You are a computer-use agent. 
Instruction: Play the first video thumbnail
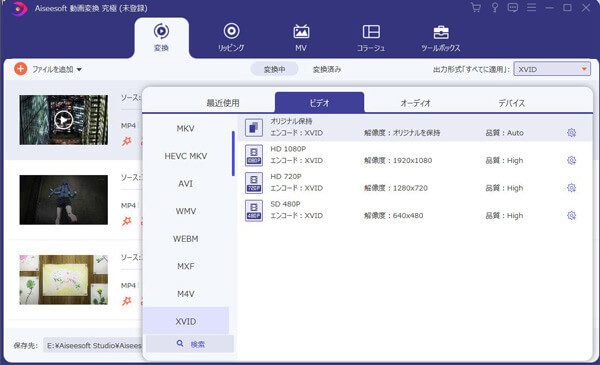64,120
